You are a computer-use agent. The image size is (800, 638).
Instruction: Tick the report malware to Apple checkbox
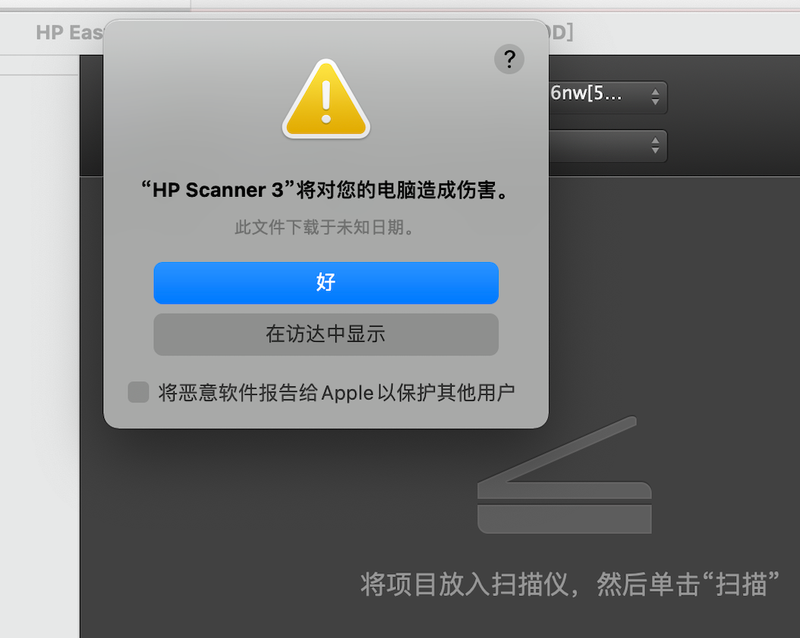click(x=138, y=392)
